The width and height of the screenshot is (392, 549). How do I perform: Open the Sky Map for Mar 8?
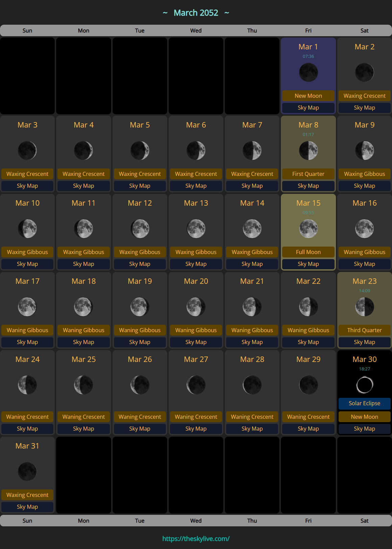[x=308, y=186]
